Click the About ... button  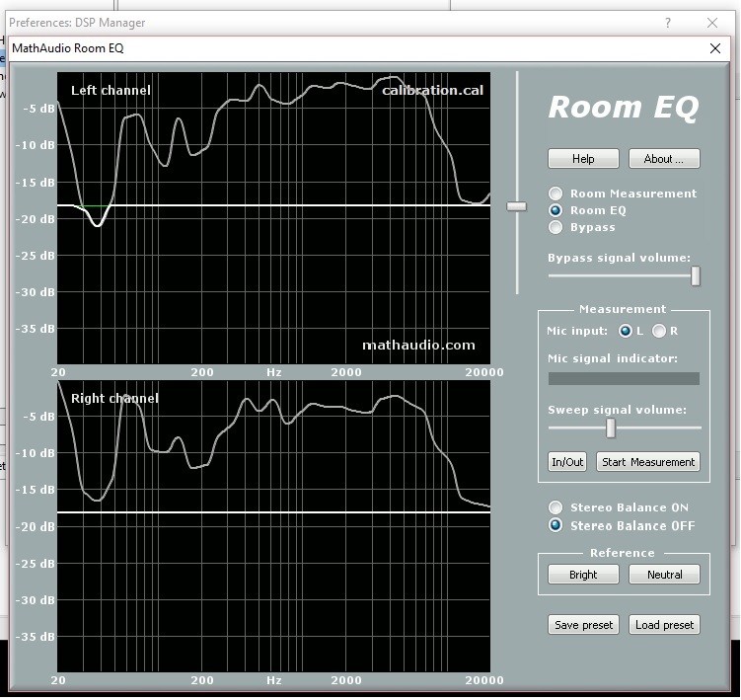(x=671, y=159)
